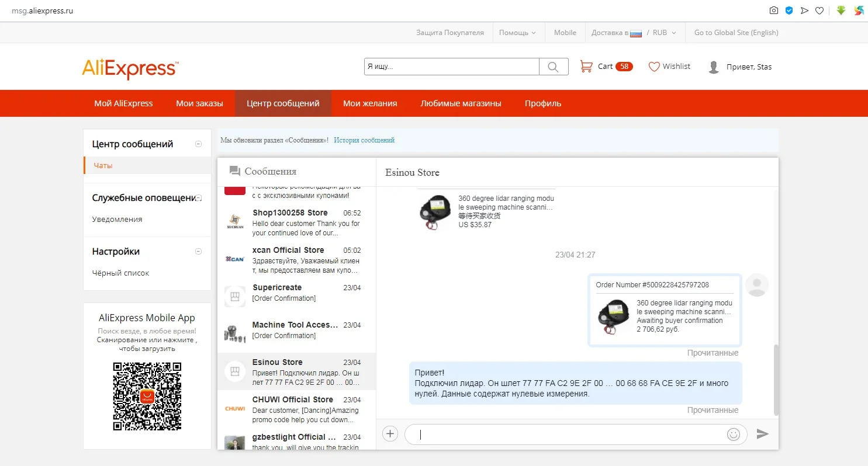868x466 pixels.
Task: Click Order Number #5009228425797208
Action: [x=652, y=285]
